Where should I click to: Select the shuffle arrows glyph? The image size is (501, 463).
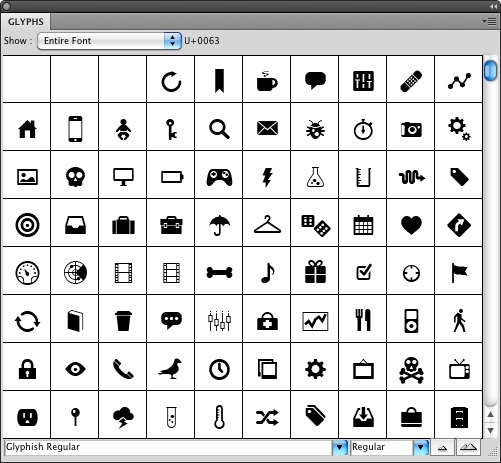click(x=267, y=417)
